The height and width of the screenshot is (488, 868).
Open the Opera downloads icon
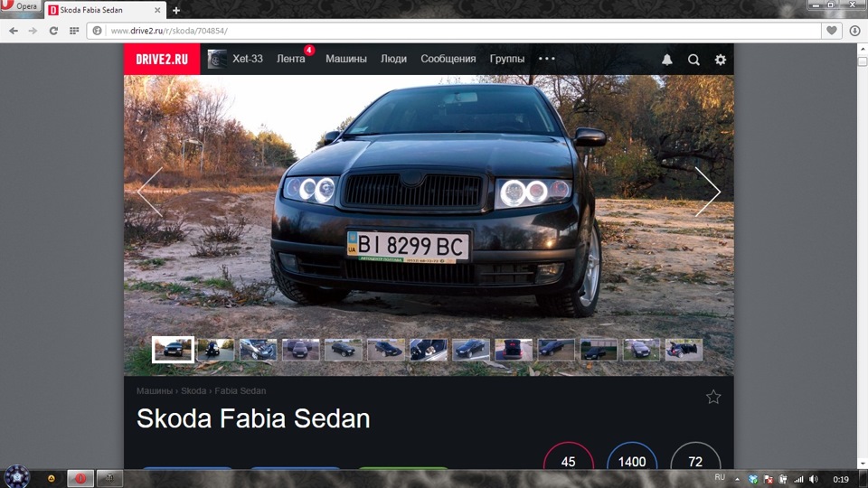pos(854,31)
